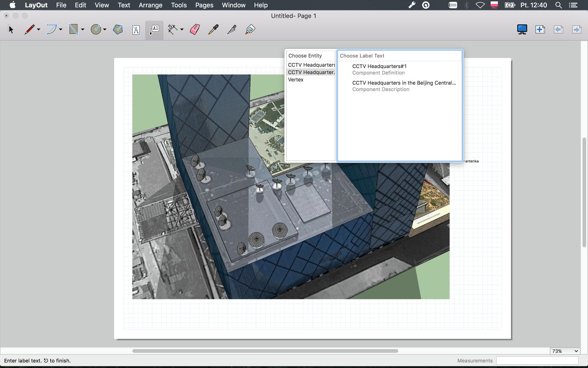Select the Join glue tool
The image size is (588, 368).
(x=250, y=30)
